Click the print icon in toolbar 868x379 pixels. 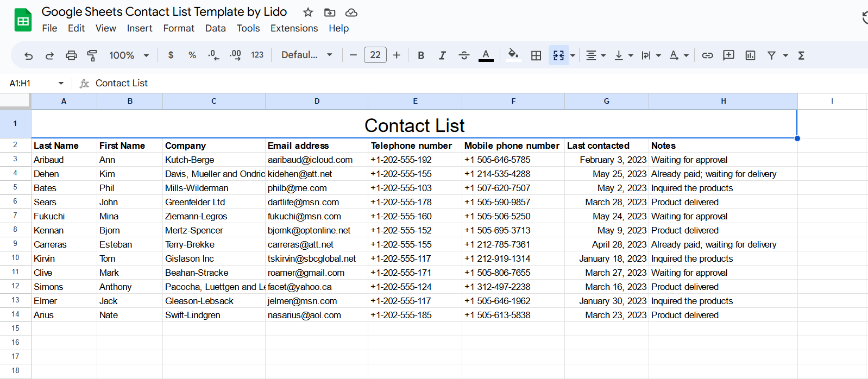(x=71, y=55)
